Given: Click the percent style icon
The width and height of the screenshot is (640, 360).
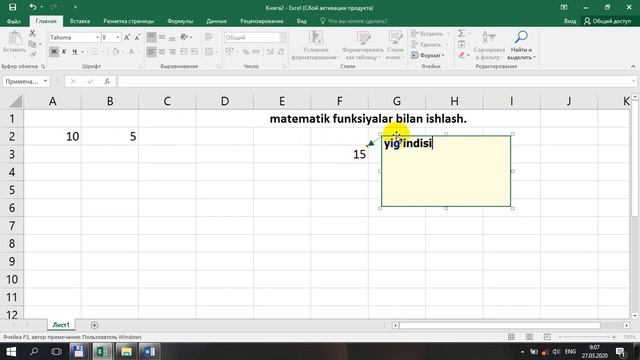Looking at the screenshot, I should (x=246, y=52).
